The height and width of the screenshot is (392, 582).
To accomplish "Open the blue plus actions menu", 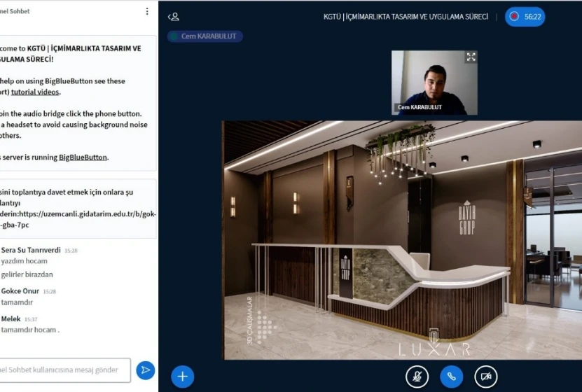I will (182, 376).
